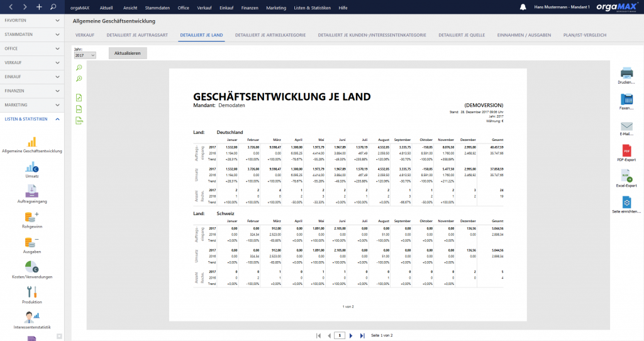Go to next report page arrow
Image resolution: width=644 pixels, height=341 pixels.
click(x=351, y=336)
